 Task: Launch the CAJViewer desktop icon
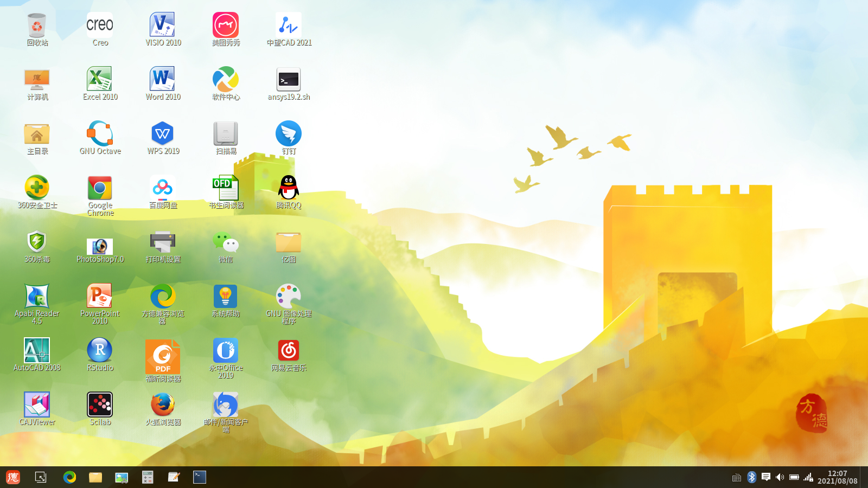(x=37, y=404)
